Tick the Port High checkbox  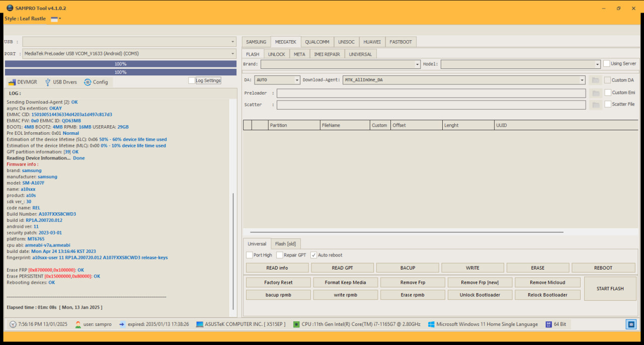(x=250, y=255)
